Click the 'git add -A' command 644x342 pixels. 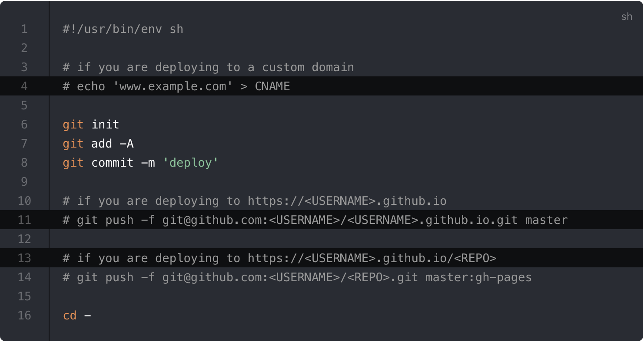98,144
